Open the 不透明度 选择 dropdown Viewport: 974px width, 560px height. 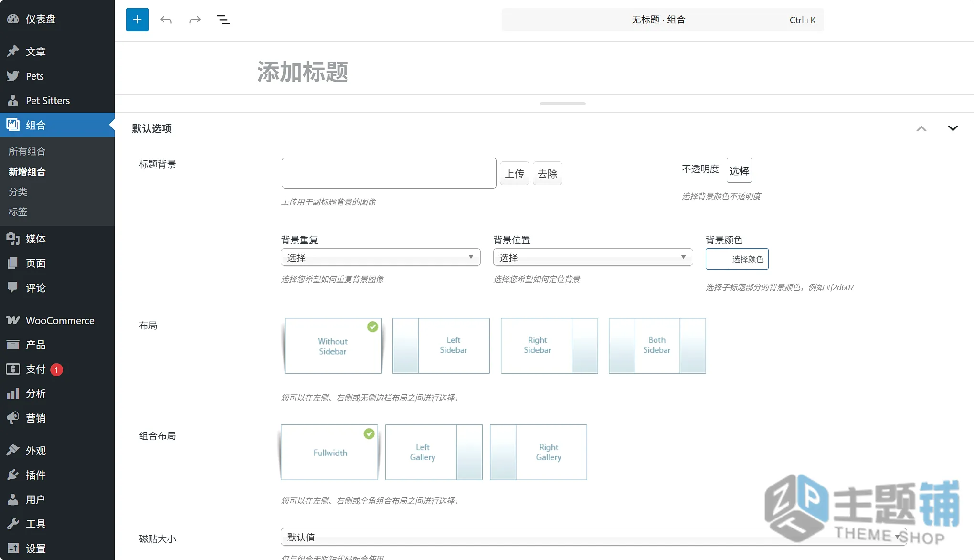tap(739, 170)
